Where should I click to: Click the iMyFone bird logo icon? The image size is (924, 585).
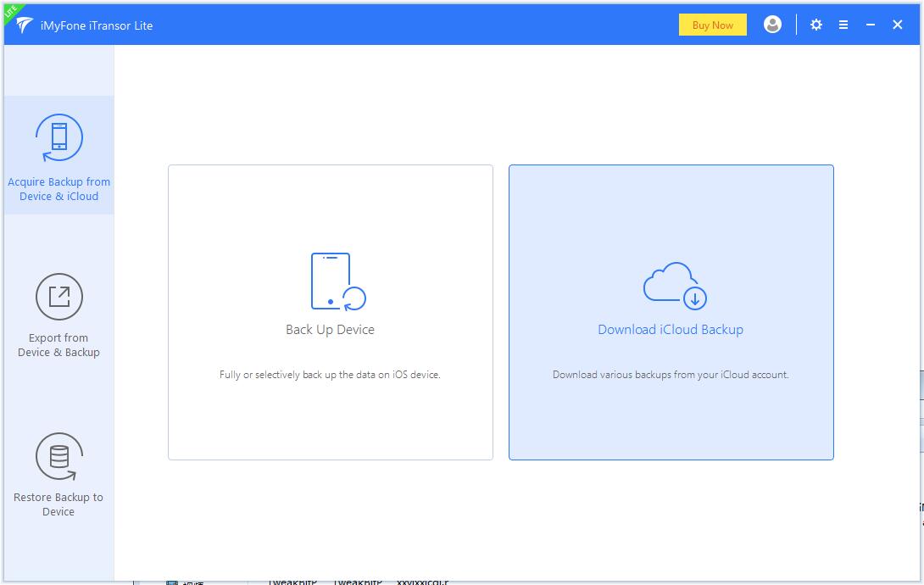(25, 25)
